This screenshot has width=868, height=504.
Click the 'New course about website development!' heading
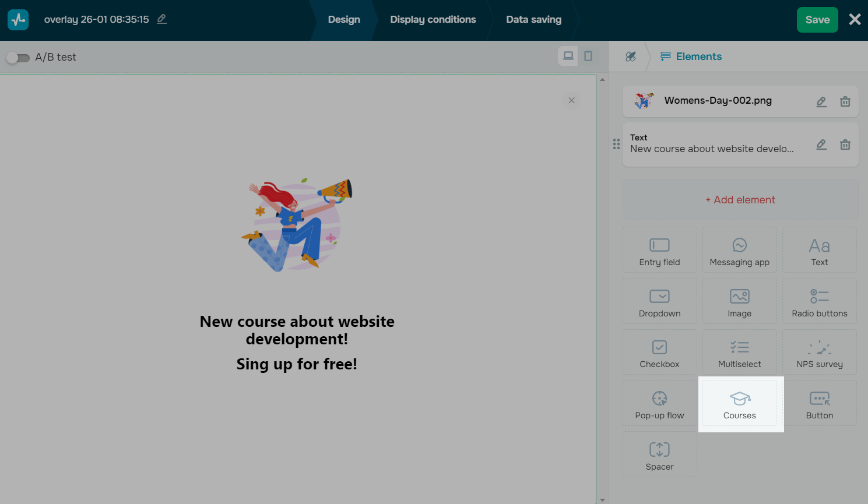(x=297, y=330)
